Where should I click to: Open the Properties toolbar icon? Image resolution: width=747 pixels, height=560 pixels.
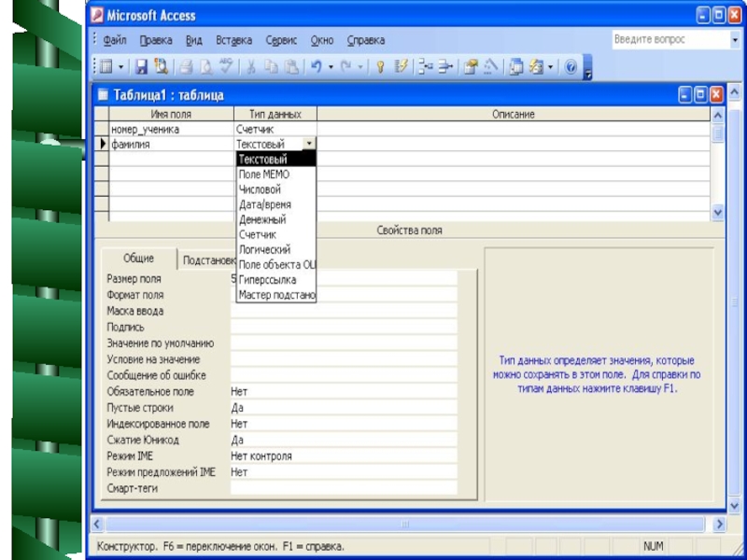pos(471,66)
